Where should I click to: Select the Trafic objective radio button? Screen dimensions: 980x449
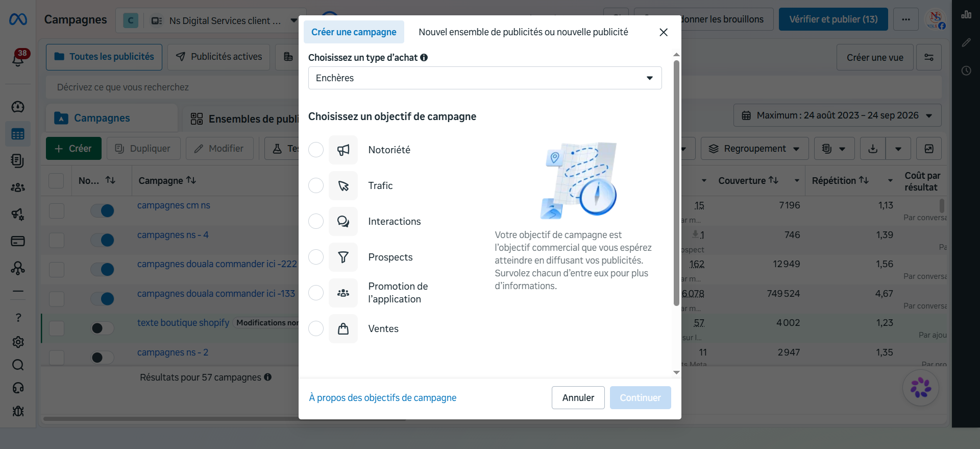(316, 185)
